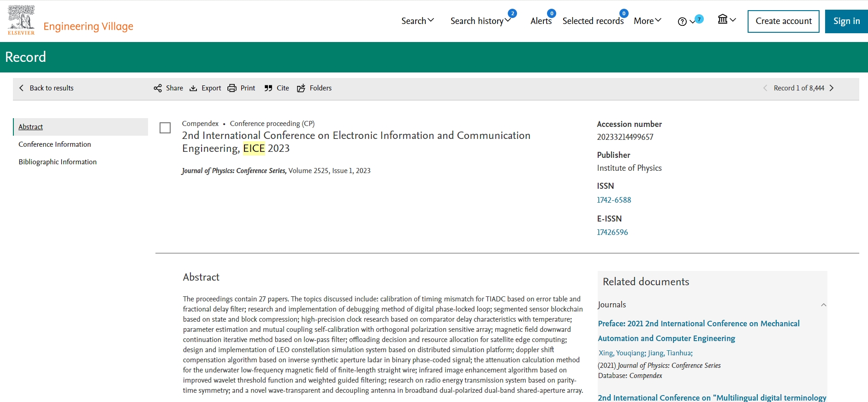Open the More dropdown menu
Image resolution: width=868 pixels, height=402 pixels.
pyautogui.click(x=648, y=21)
